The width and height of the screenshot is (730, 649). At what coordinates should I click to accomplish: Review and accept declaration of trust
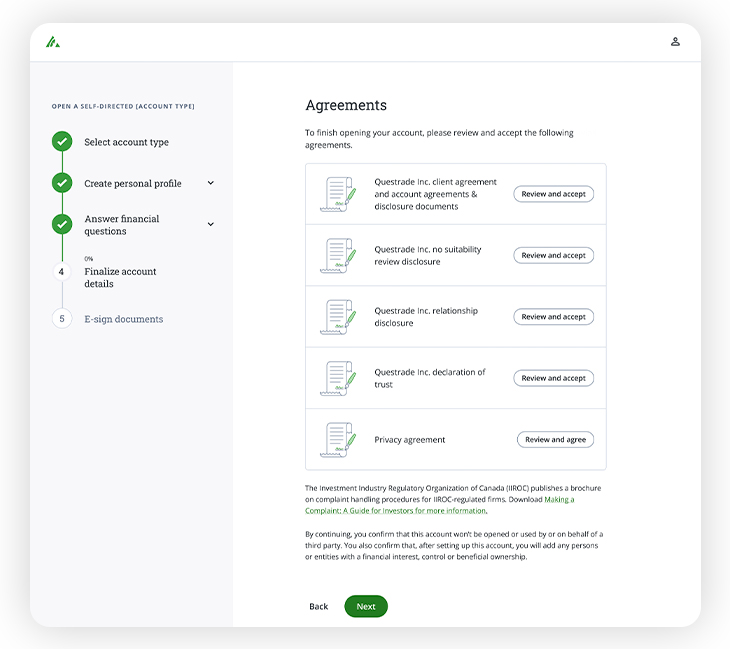click(553, 379)
